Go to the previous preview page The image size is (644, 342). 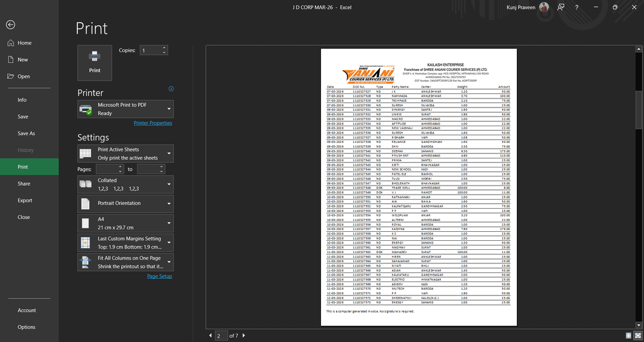tap(210, 336)
